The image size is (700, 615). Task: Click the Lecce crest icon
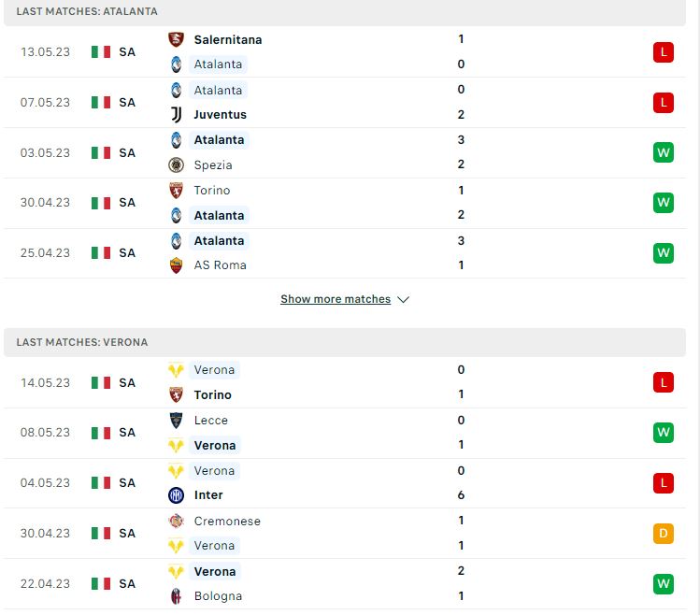coord(176,421)
